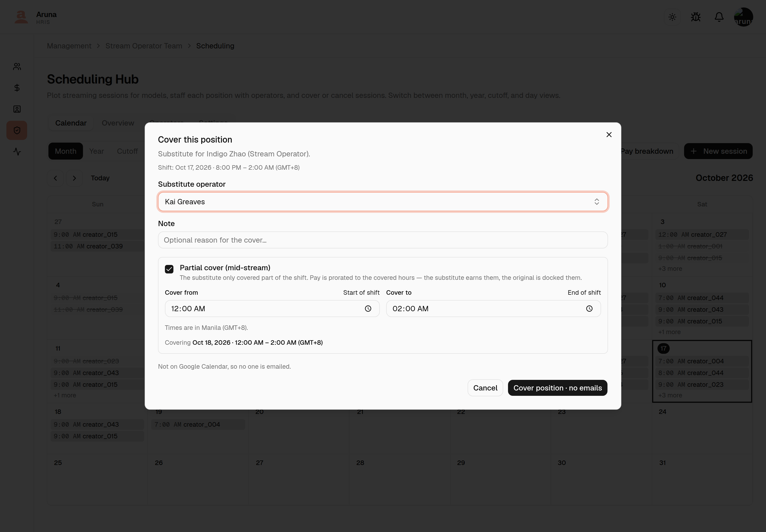Open the user avatar menu
This screenshot has height=532, width=766.
pos(743,17)
